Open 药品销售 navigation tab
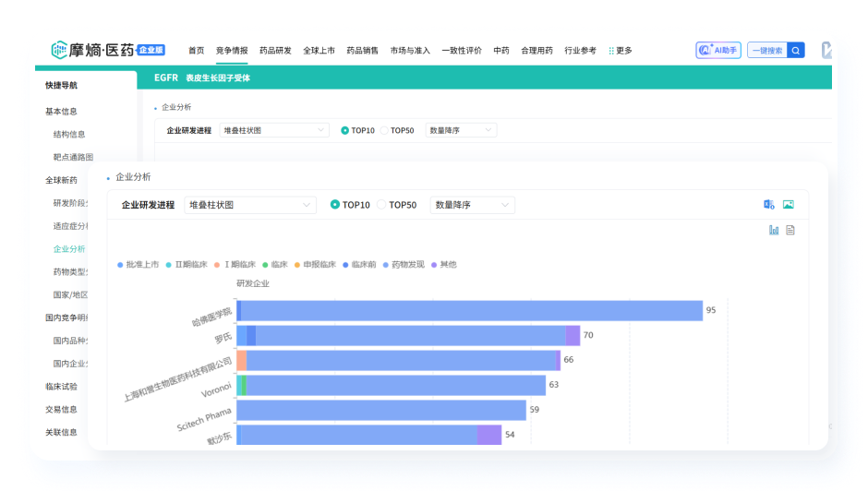Screen dimensions: 868x491 click(362, 51)
